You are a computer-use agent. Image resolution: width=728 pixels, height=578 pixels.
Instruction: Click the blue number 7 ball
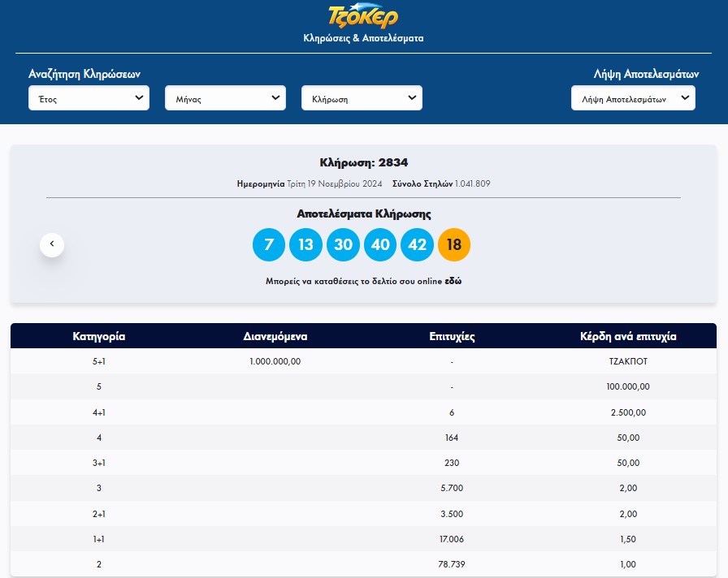pos(269,245)
